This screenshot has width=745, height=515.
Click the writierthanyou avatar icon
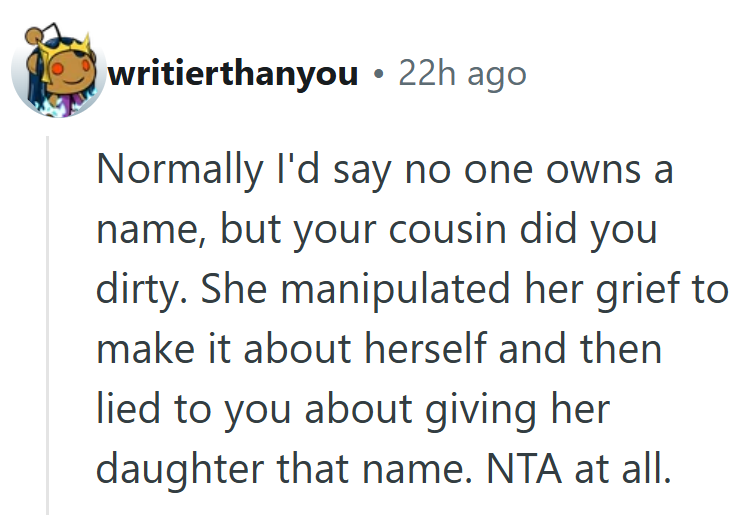pyautogui.click(x=58, y=73)
